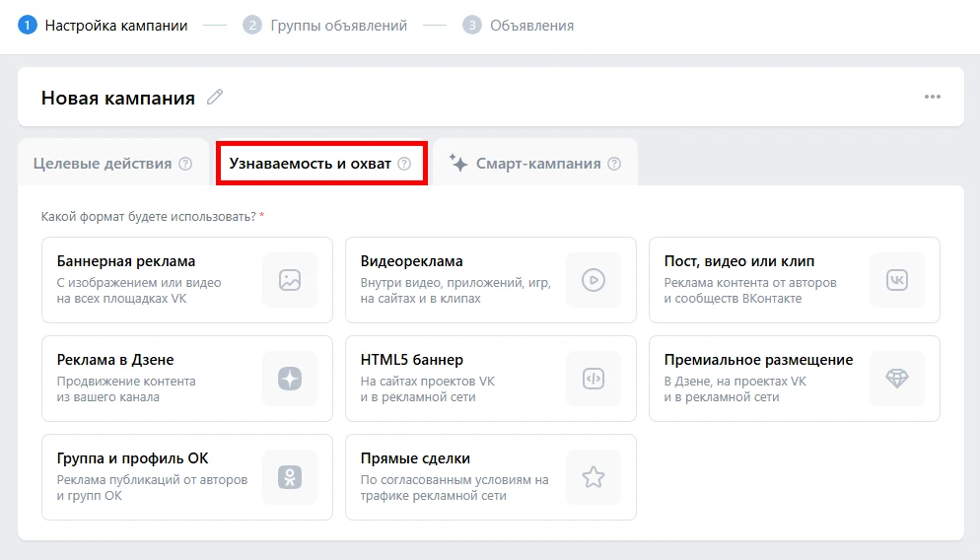Click the diamond icon for premium placement

[896, 379]
